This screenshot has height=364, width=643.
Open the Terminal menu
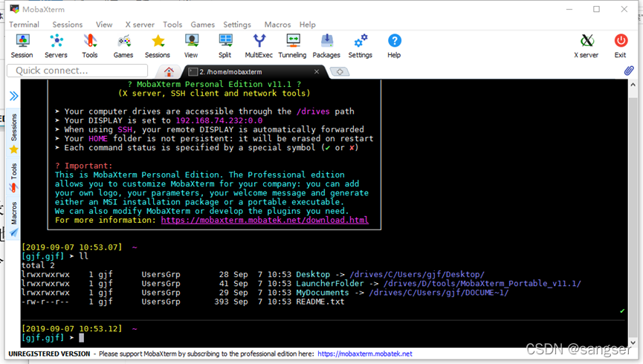click(x=25, y=25)
